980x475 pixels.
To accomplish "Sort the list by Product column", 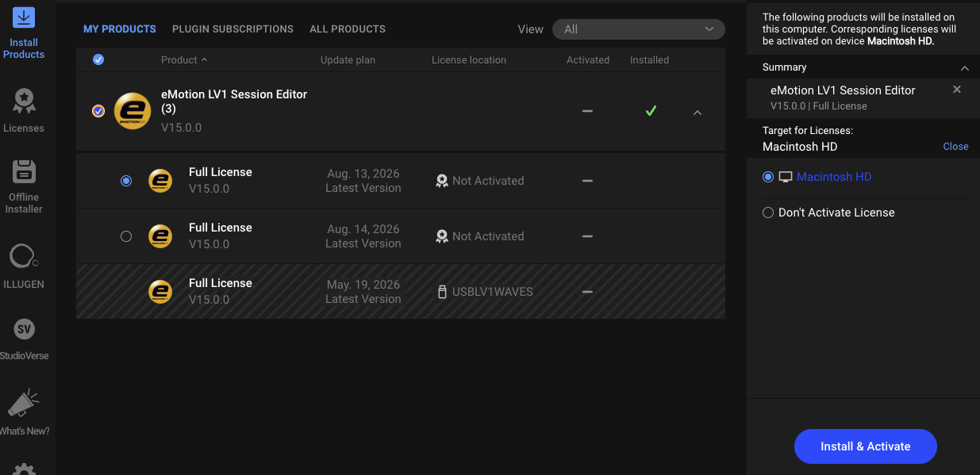I will pyautogui.click(x=184, y=60).
